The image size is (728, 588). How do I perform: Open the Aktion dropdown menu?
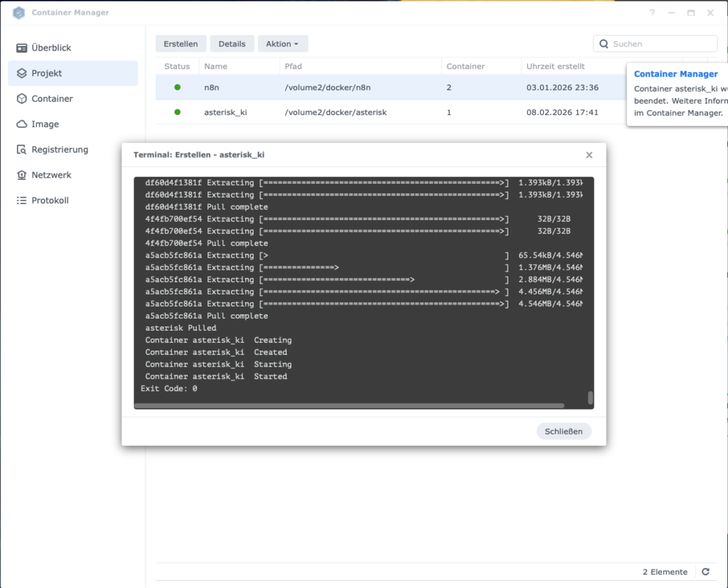(x=282, y=44)
